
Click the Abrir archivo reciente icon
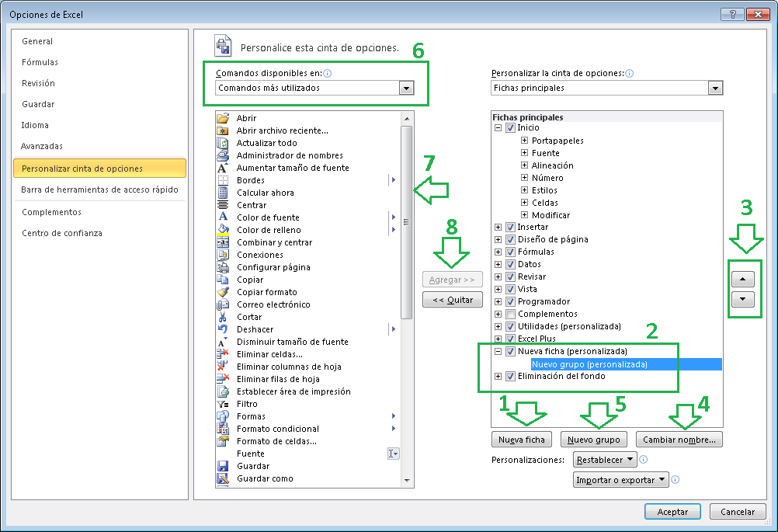point(223,130)
